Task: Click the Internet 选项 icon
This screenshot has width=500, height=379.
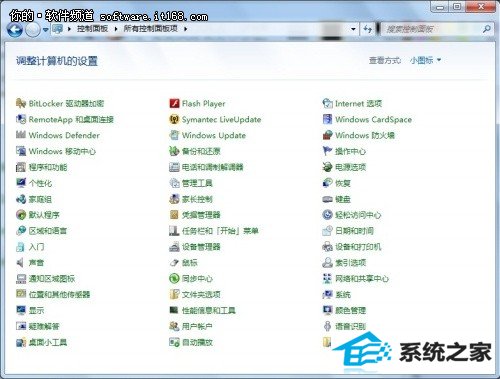Action: click(x=328, y=103)
